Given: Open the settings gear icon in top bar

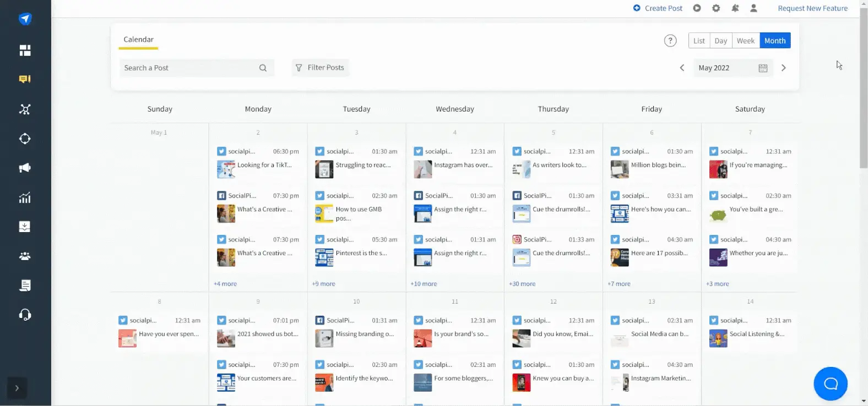Looking at the screenshot, I should point(716,8).
